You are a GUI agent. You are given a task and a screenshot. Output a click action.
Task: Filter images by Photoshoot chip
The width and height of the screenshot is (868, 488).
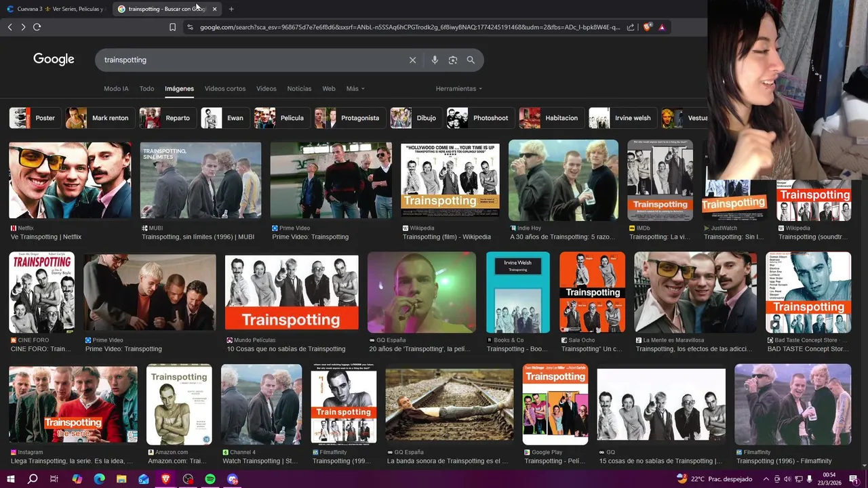[479, 118]
